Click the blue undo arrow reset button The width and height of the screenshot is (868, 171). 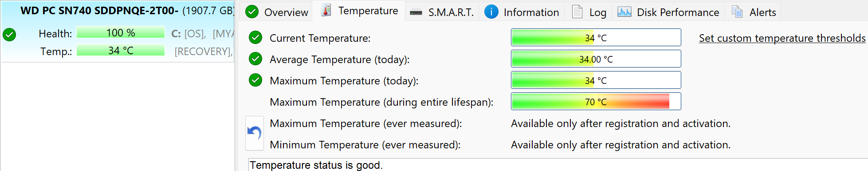click(x=255, y=133)
